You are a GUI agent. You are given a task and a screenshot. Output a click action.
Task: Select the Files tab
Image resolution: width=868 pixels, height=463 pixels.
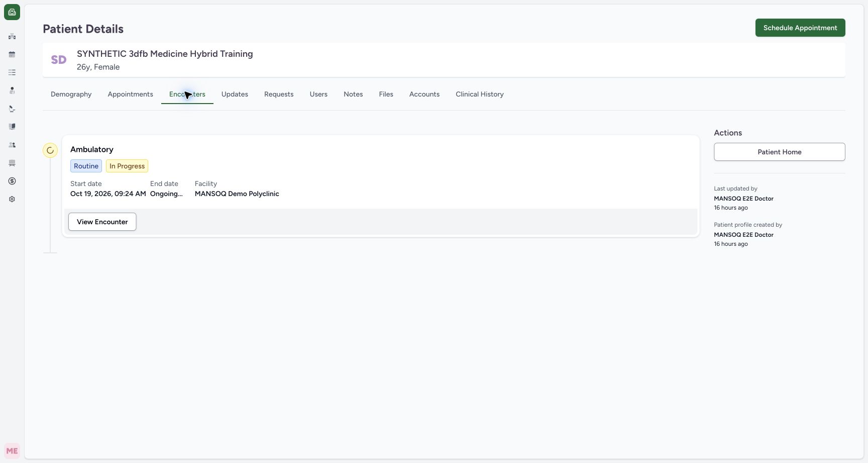(x=386, y=94)
